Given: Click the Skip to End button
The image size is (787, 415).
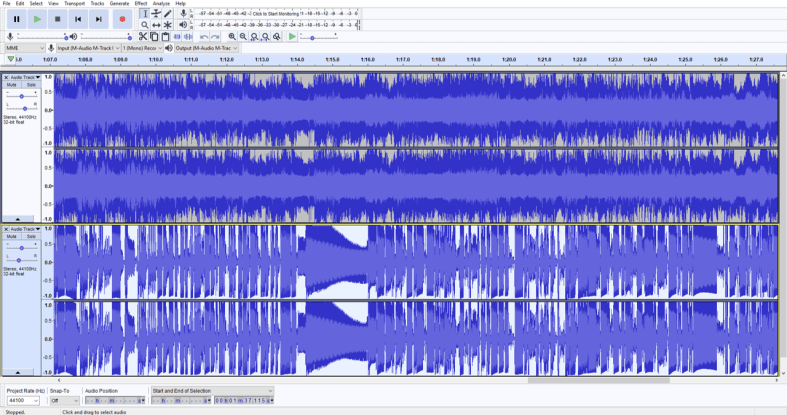Looking at the screenshot, I should click(99, 19).
